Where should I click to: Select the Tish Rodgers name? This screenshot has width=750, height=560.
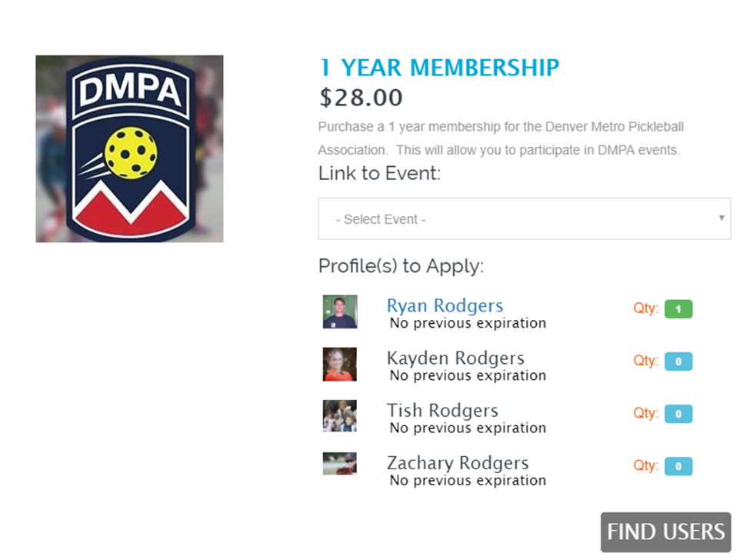[x=442, y=410]
